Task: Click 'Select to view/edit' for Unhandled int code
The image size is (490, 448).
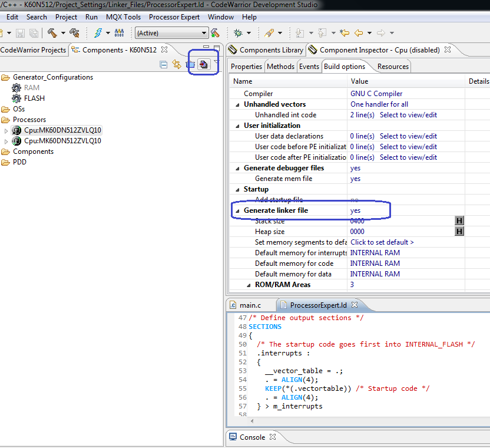Action: (x=408, y=115)
